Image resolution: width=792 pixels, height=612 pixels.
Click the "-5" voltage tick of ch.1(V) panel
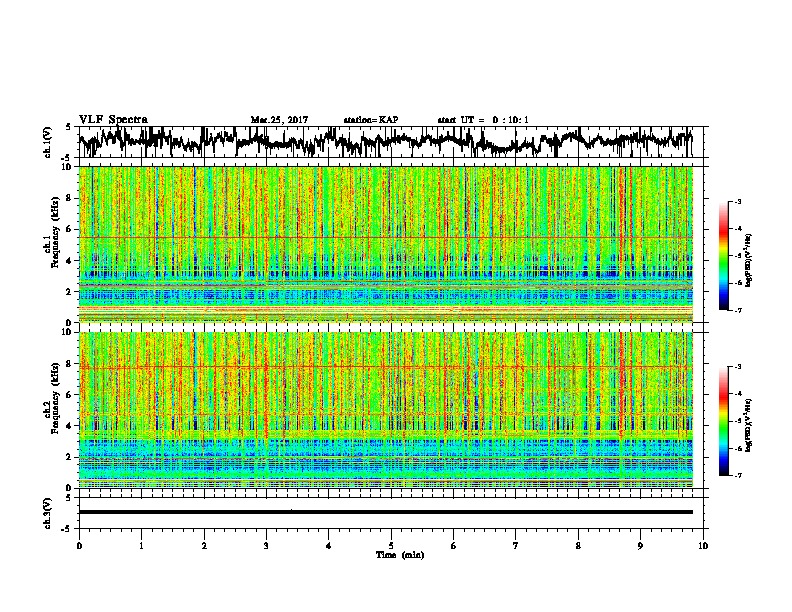click(67, 157)
